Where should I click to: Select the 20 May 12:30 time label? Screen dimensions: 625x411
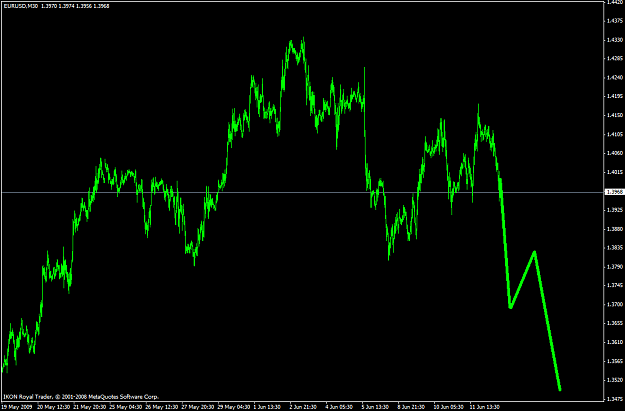(54, 407)
